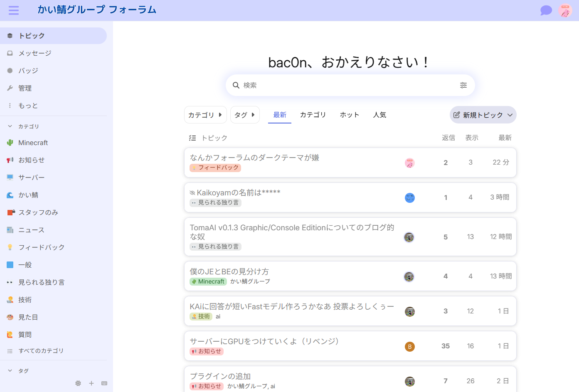The image size is (579, 392).
Task: Toggle the sidebar with the hamburger menu
Action: pyautogui.click(x=14, y=10)
